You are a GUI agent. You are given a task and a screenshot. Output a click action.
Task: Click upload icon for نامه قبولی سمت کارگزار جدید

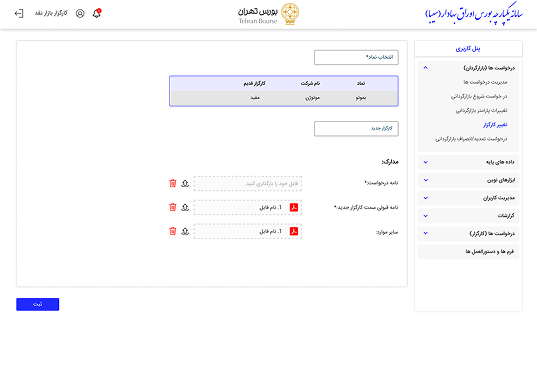[x=185, y=207]
